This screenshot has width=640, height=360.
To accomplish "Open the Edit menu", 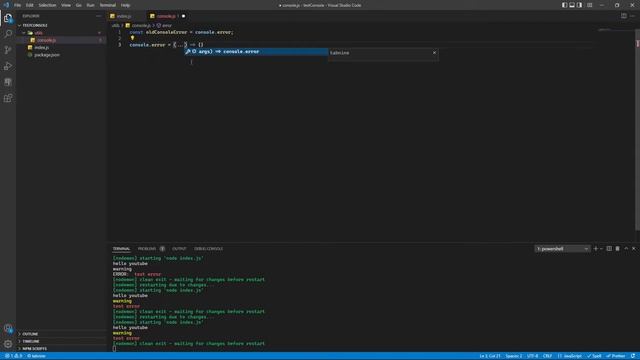I will tap(30, 5).
